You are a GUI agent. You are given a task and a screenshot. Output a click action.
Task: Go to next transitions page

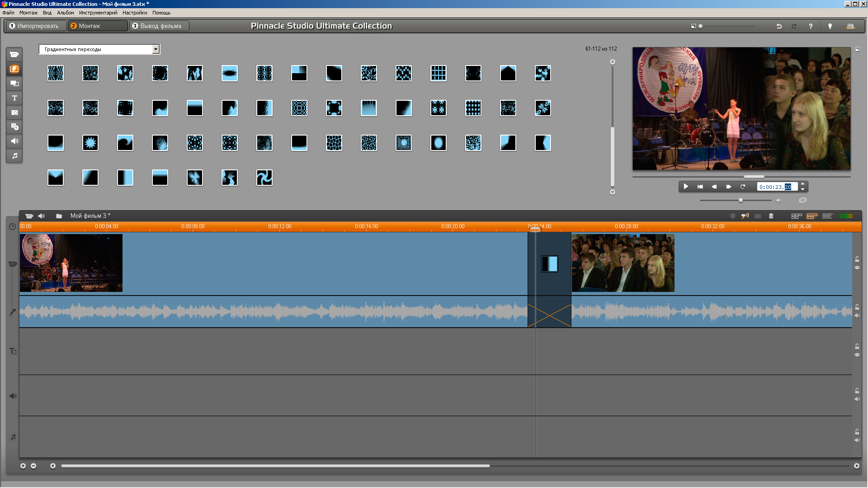tap(613, 192)
